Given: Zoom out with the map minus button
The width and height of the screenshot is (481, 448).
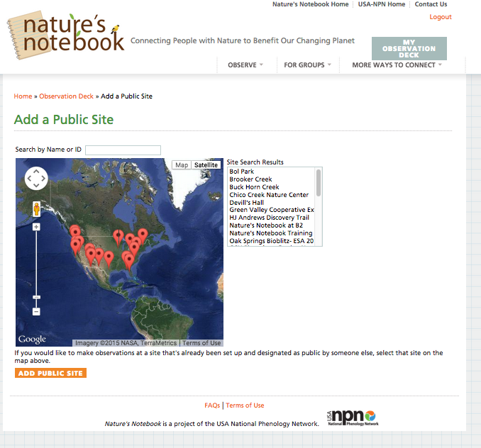Looking at the screenshot, I should point(36,312).
